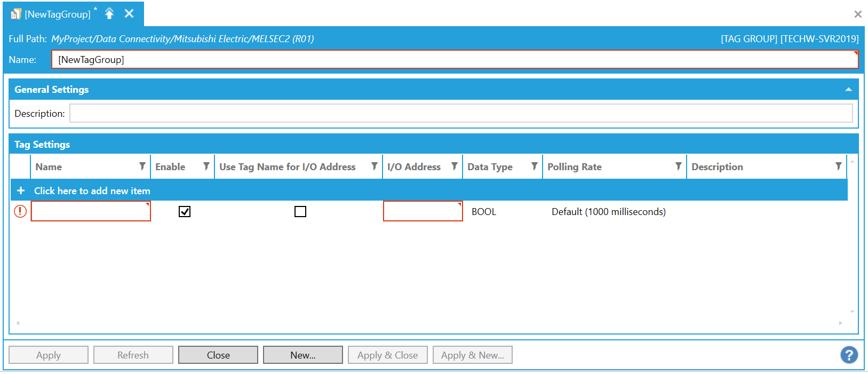Click the Refresh button
The height and width of the screenshot is (374, 868).
coord(133,355)
